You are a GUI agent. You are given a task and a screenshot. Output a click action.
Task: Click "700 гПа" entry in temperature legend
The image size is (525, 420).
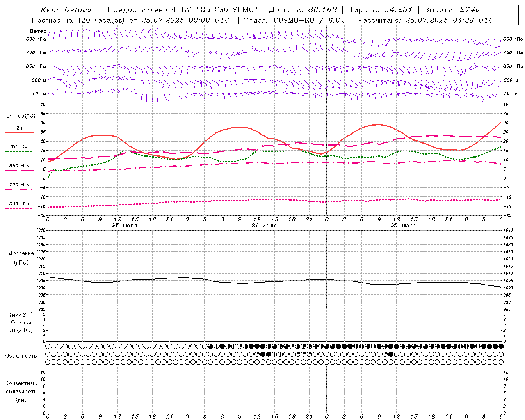pyautogui.click(x=19, y=185)
